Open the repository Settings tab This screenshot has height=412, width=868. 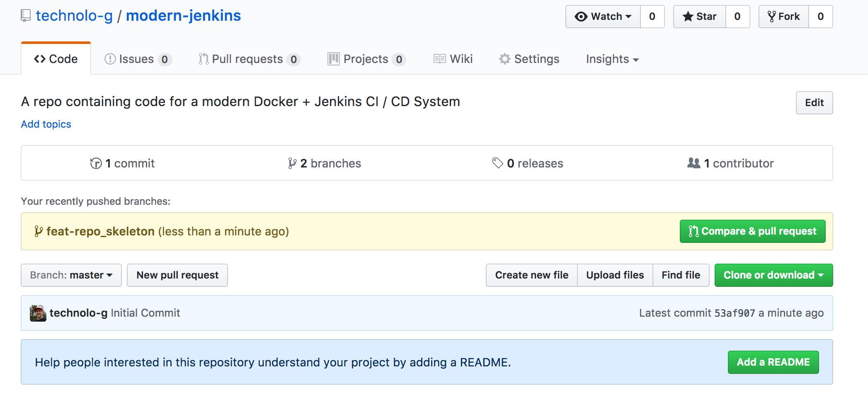529,59
